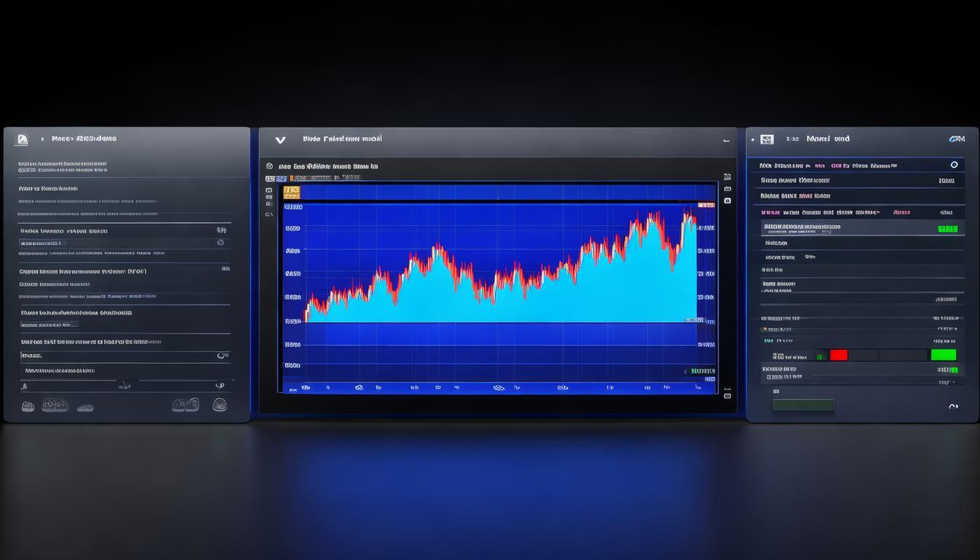This screenshot has height=560, width=980.
Task: Click the top icon in chart's right-side toolbar
Action: pyautogui.click(x=727, y=176)
